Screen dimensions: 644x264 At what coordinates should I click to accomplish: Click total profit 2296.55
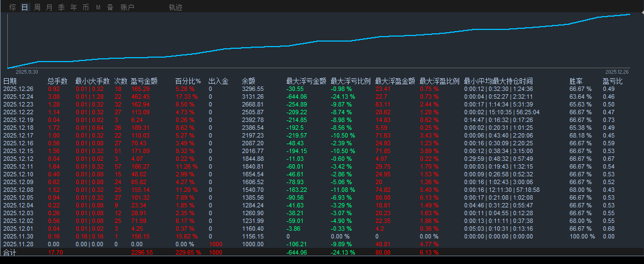pyautogui.click(x=142, y=252)
